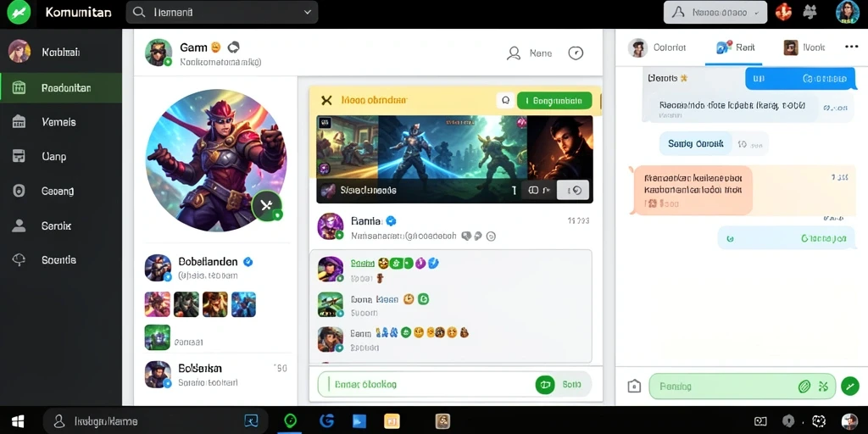Open the three-dots more menu in chat
The image size is (868, 434).
point(851,47)
